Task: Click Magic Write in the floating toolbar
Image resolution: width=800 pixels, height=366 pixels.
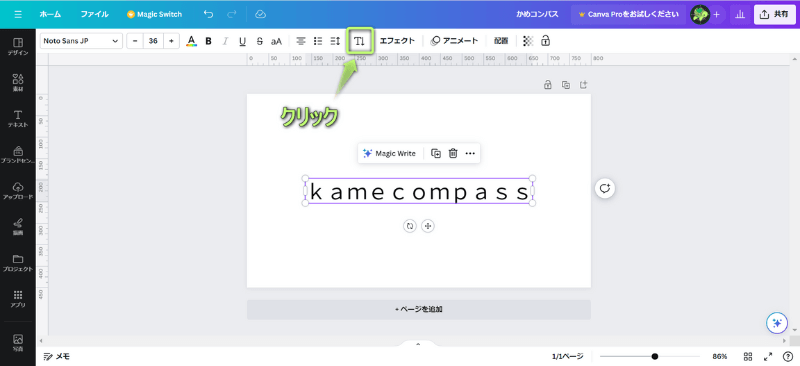Action: pos(389,153)
